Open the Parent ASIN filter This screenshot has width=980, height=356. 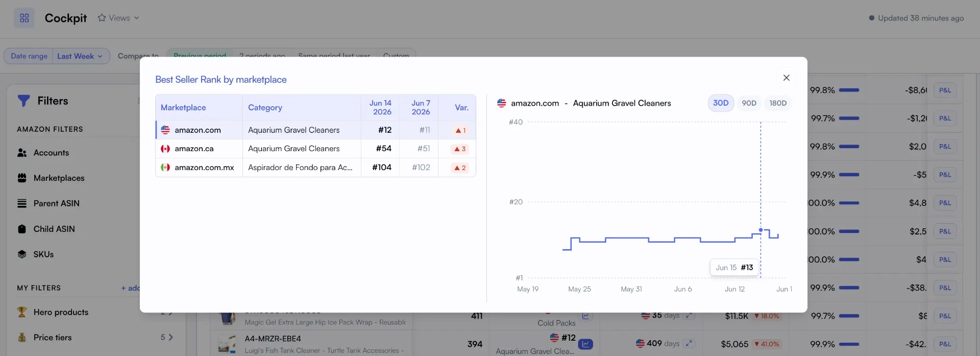coord(56,203)
